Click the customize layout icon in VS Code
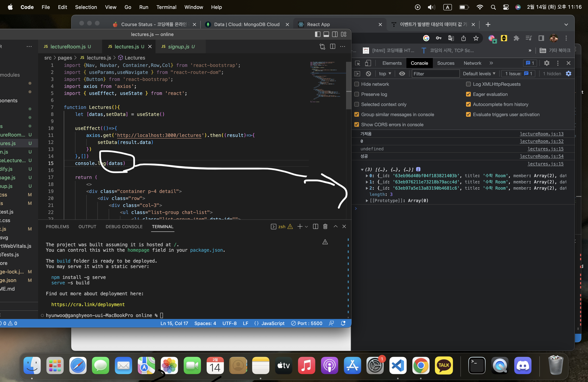 point(344,34)
